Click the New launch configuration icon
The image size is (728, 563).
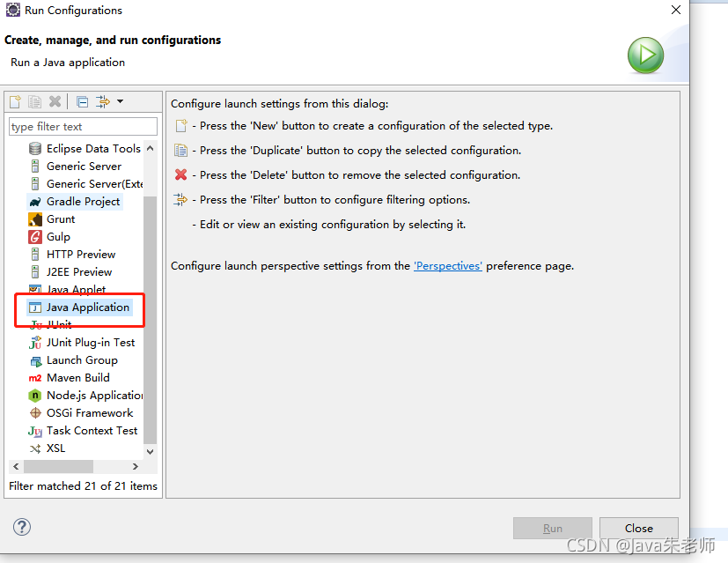point(15,101)
